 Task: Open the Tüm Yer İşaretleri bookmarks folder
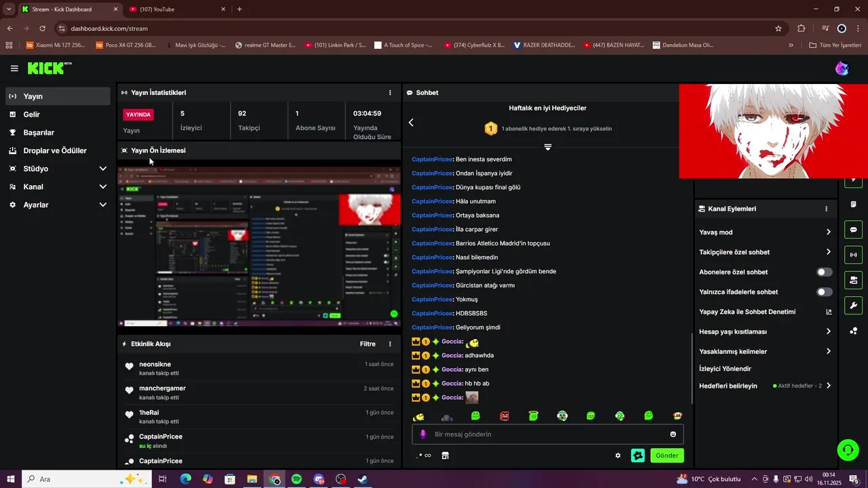pyautogui.click(x=835, y=45)
